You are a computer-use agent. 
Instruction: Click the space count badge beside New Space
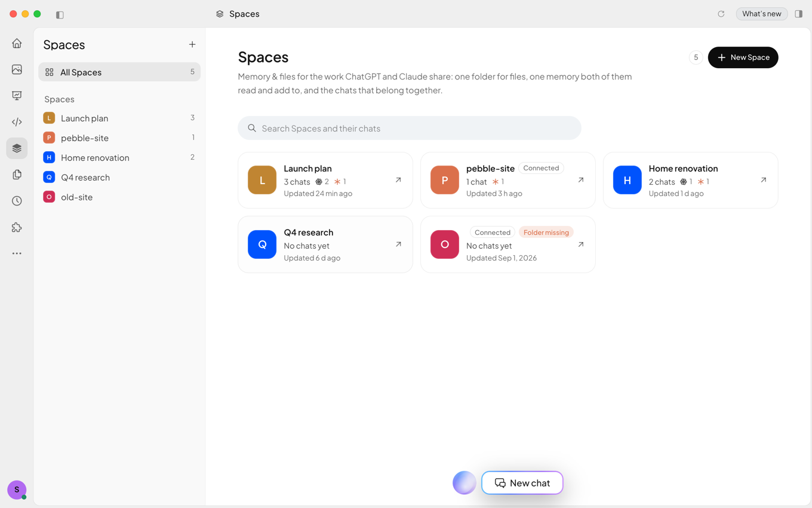[696, 57]
